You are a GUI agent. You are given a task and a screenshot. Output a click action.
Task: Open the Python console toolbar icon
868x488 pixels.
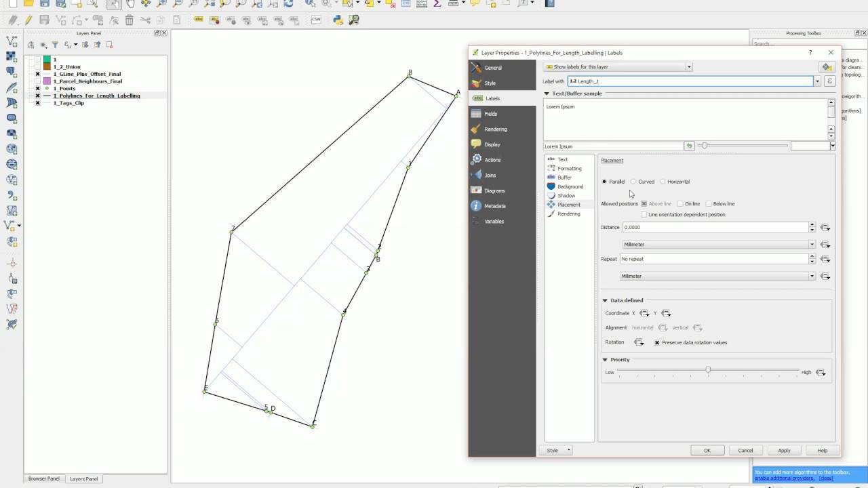tap(338, 20)
